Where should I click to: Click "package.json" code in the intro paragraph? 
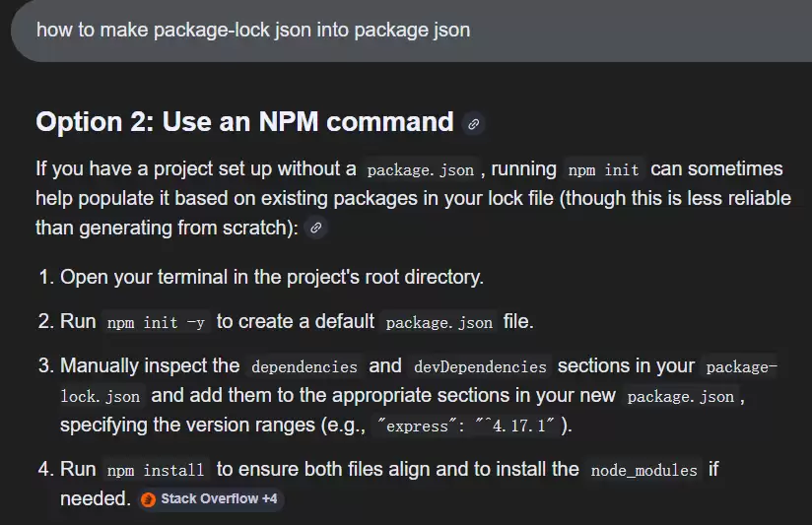tap(419, 170)
